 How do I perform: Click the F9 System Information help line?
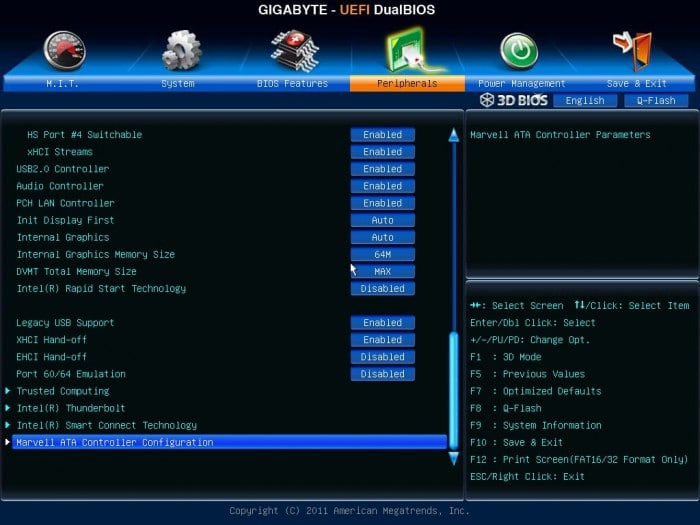536,425
